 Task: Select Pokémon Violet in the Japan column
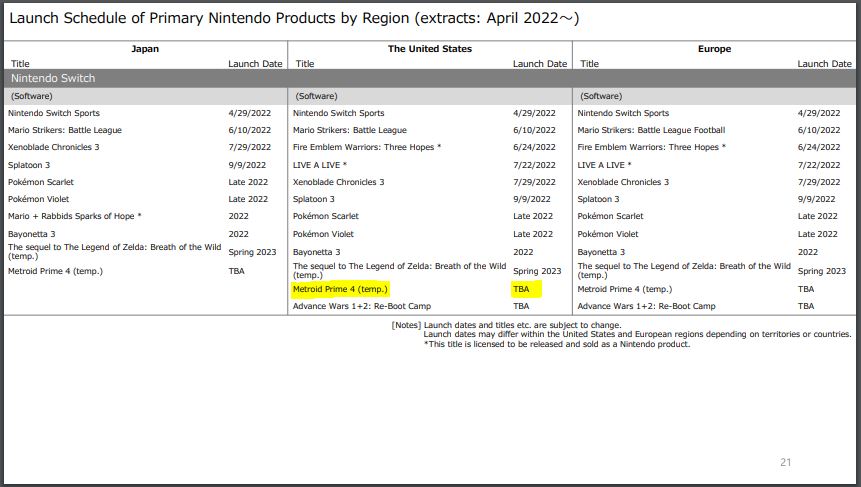tap(41, 199)
